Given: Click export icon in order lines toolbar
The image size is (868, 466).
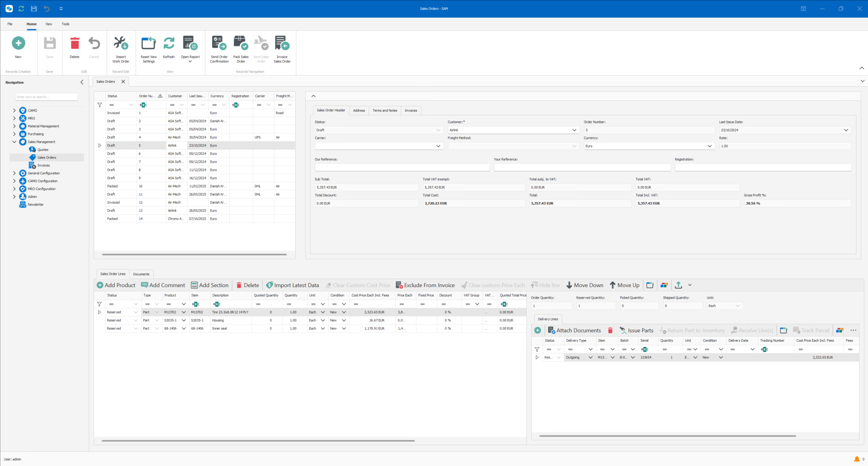Looking at the screenshot, I should tap(678, 285).
